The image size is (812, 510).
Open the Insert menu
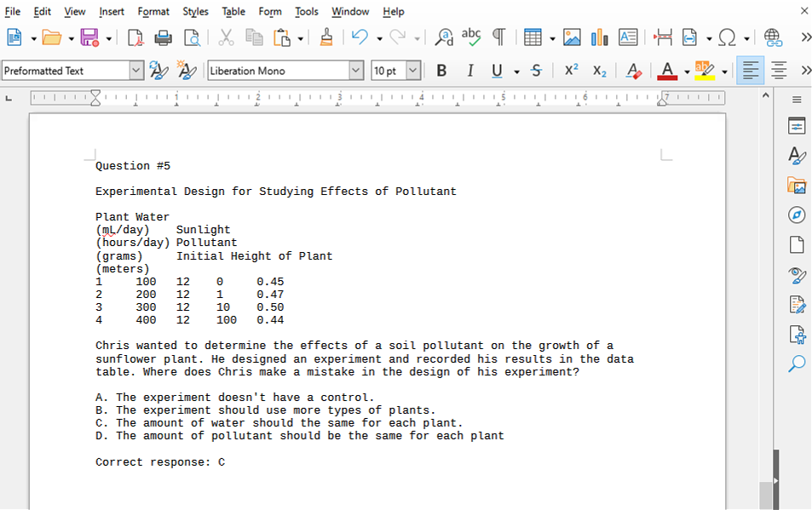pyautogui.click(x=112, y=11)
